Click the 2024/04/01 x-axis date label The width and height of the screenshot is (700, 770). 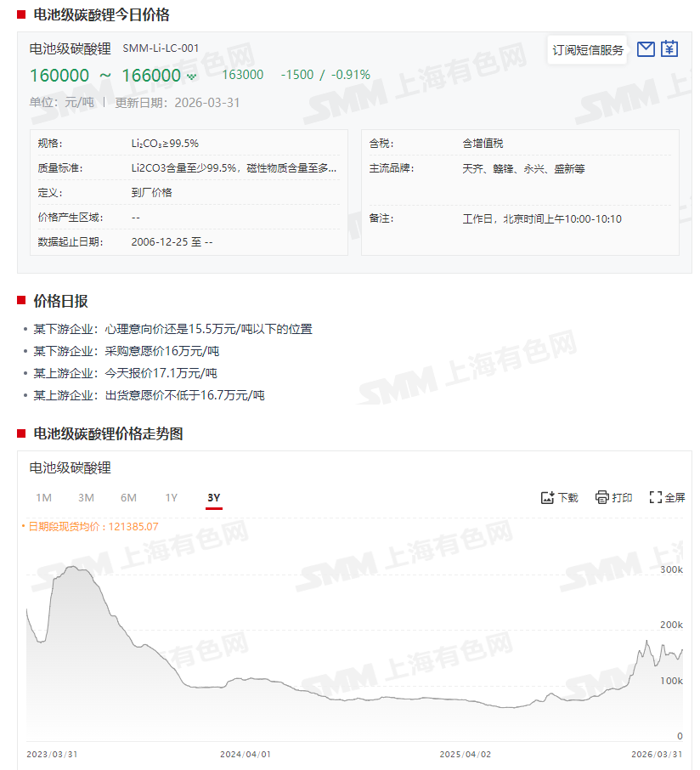coord(246,755)
